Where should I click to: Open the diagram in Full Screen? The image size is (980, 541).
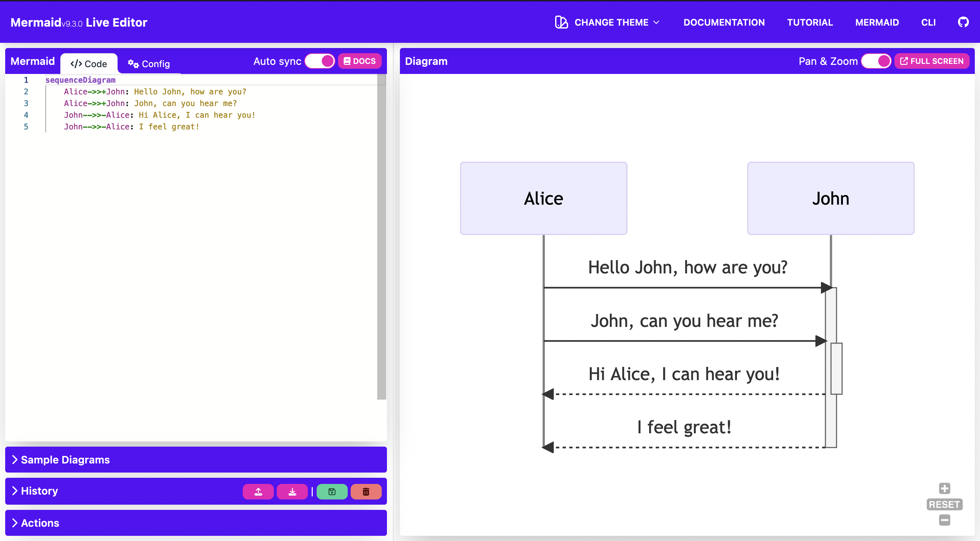(x=932, y=61)
